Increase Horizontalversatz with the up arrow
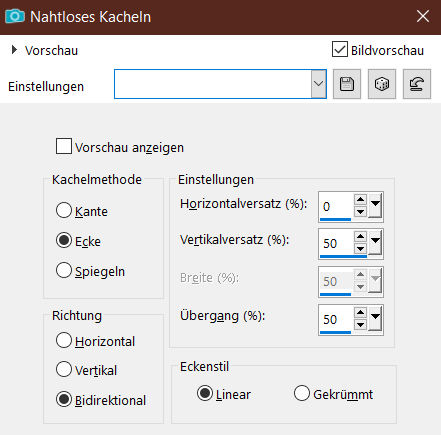 point(360,200)
